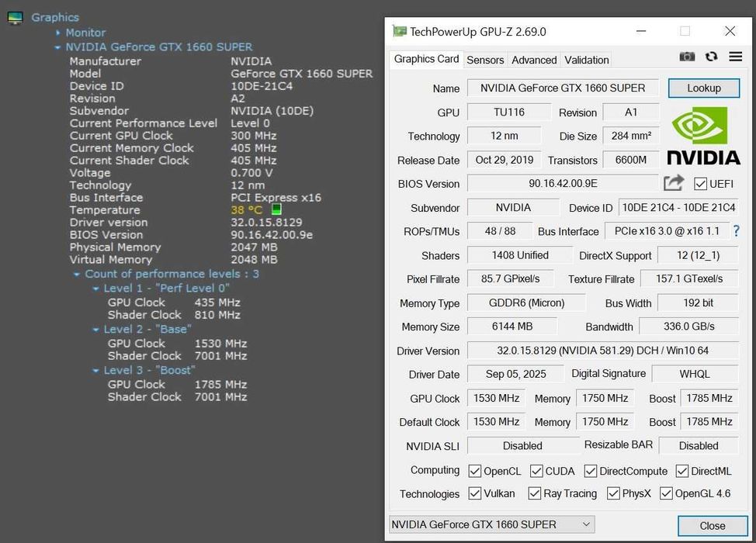Toggle the Ray Tracing checkbox

pos(534,493)
